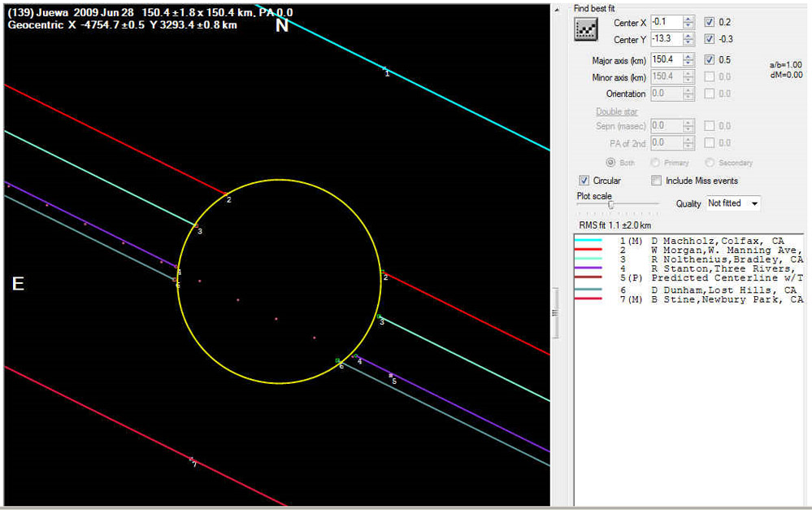Screen dimensions: 812x510
Task: Check Include Miss events
Action: pos(656,181)
